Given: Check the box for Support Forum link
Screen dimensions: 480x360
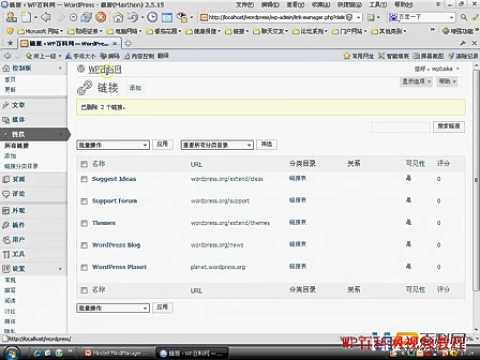Looking at the screenshot, I should 84,201.
